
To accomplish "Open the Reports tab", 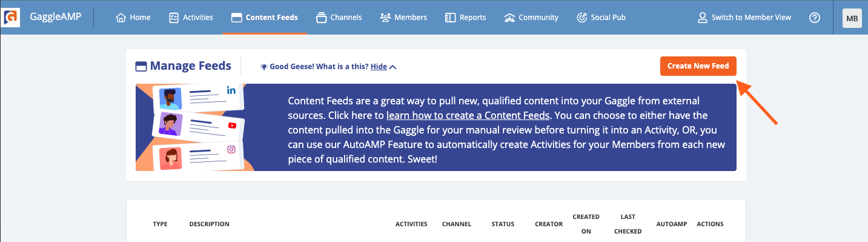I will pyautogui.click(x=465, y=18).
